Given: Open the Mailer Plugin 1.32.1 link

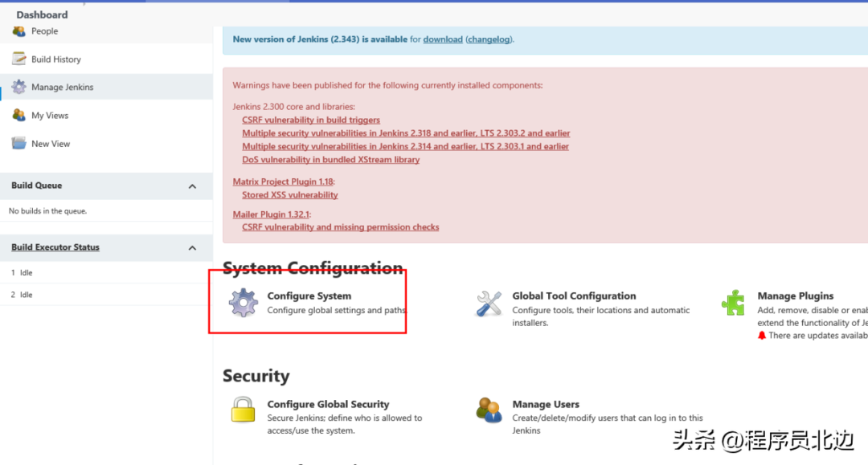Looking at the screenshot, I should pyautogui.click(x=271, y=214).
